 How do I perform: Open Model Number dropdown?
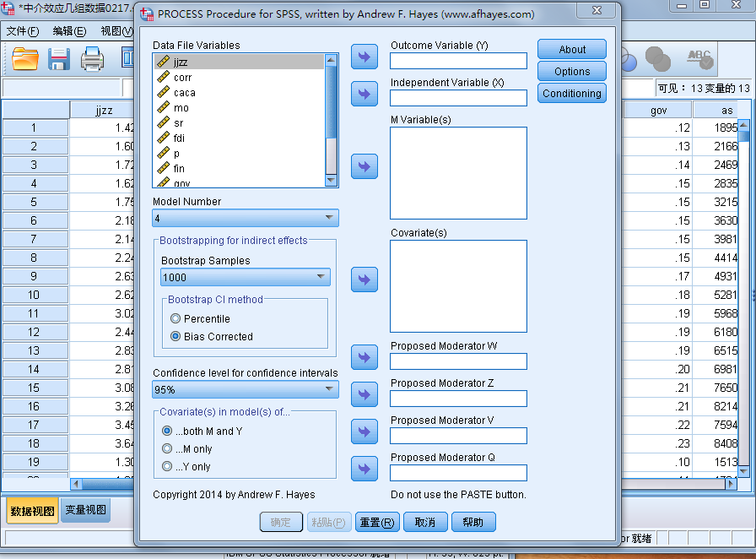click(246, 218)
